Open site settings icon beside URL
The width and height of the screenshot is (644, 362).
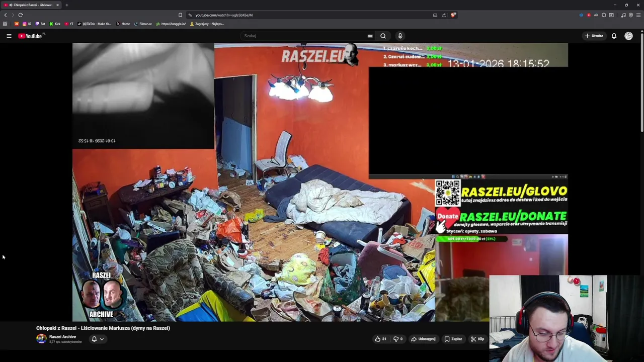click(190, 15)
